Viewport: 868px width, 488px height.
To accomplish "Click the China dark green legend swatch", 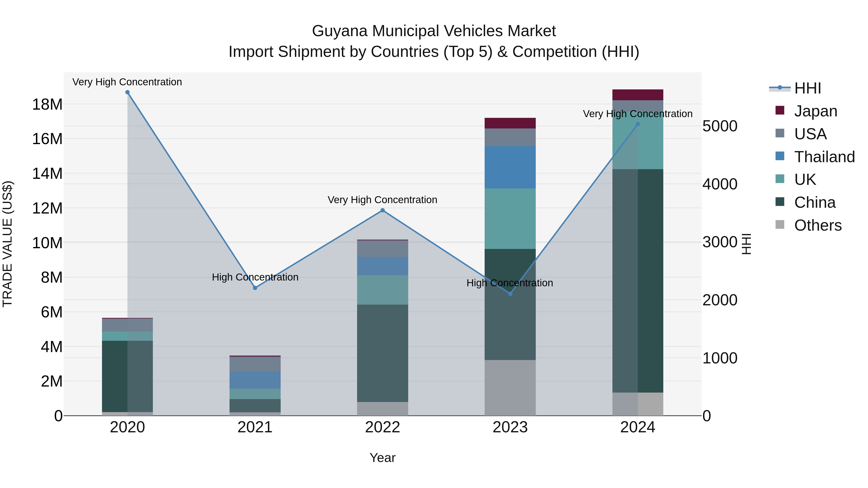I will coord(780,202).
